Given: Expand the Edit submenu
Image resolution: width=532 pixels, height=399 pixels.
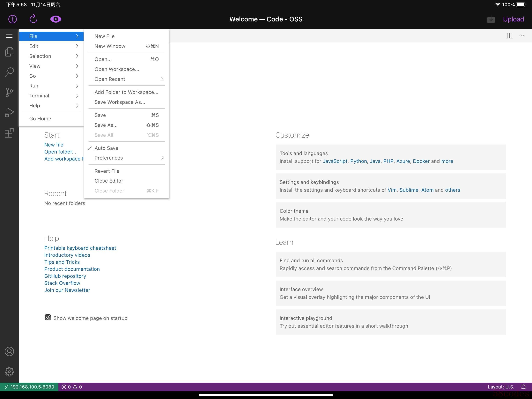Looking at the screenshot, I should point(51,46).
